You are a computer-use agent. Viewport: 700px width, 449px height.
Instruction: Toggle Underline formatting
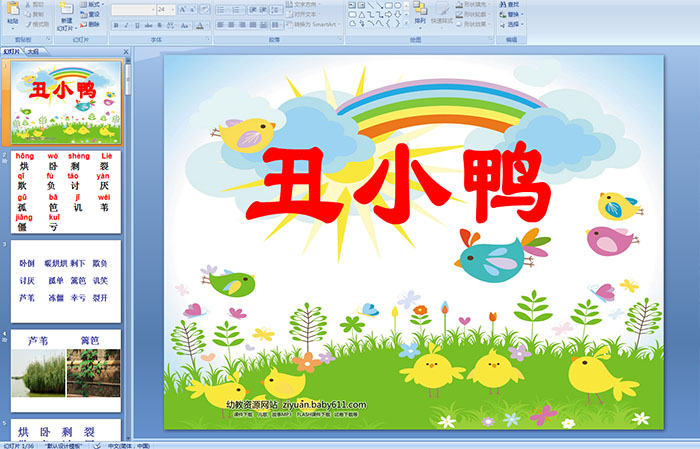point(137,26)
